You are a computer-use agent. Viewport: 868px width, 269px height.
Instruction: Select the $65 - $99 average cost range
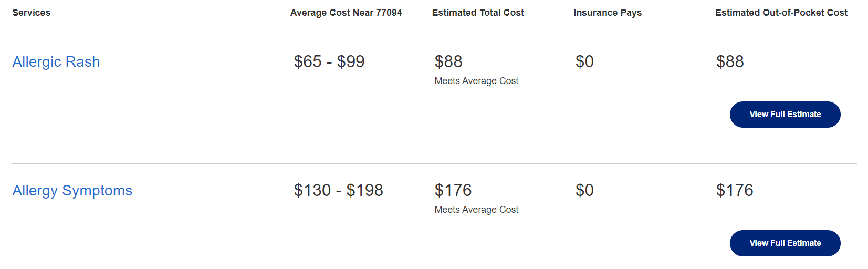[x=329, y=61]
